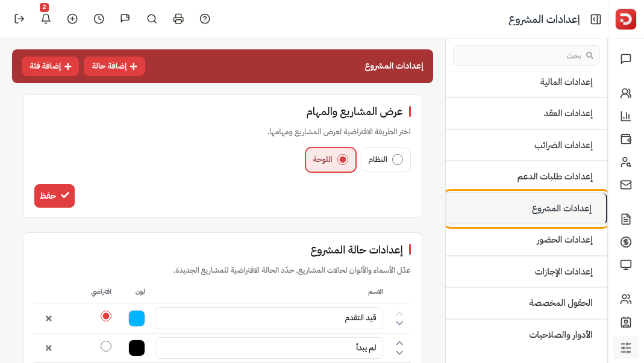Open the monitor screen icon
This screenshot has width=644, height=363.
tap(625, 265)
